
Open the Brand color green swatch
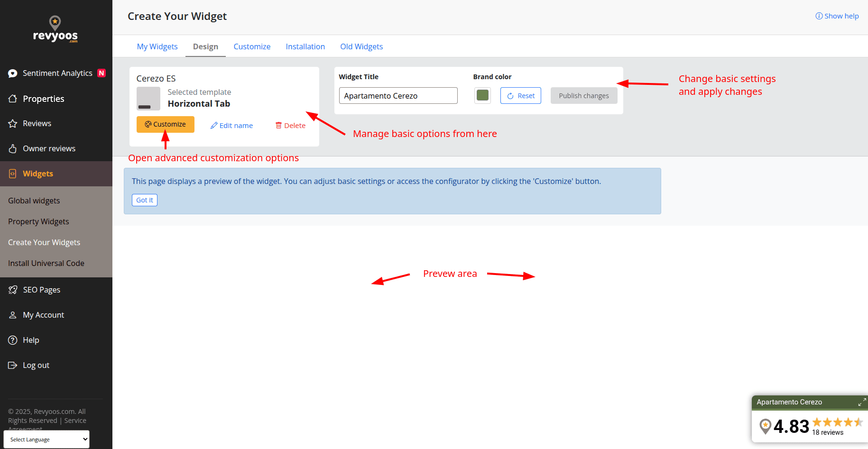click(482, 95)
